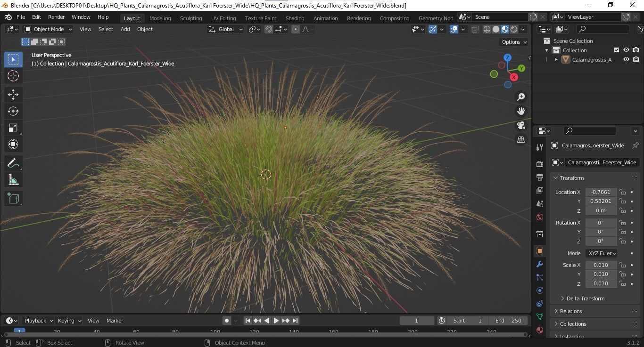The image size is (644, 347).
Task: Expand Delta Transform panel
Action: pyautogui.click(x=585, y=299)
